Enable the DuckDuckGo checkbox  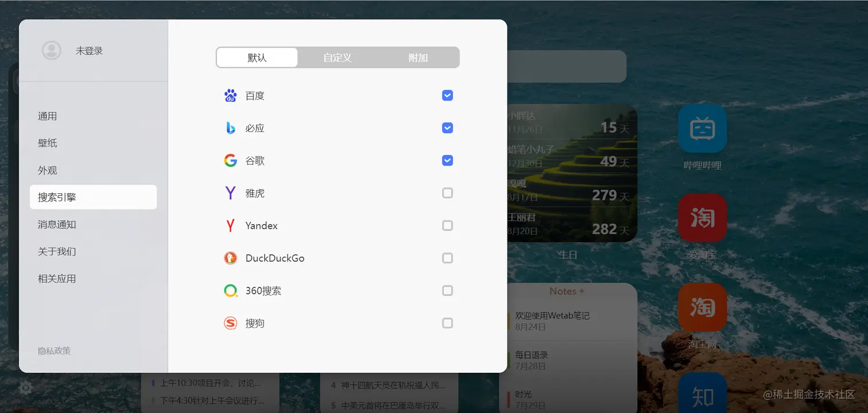point(448,258)
